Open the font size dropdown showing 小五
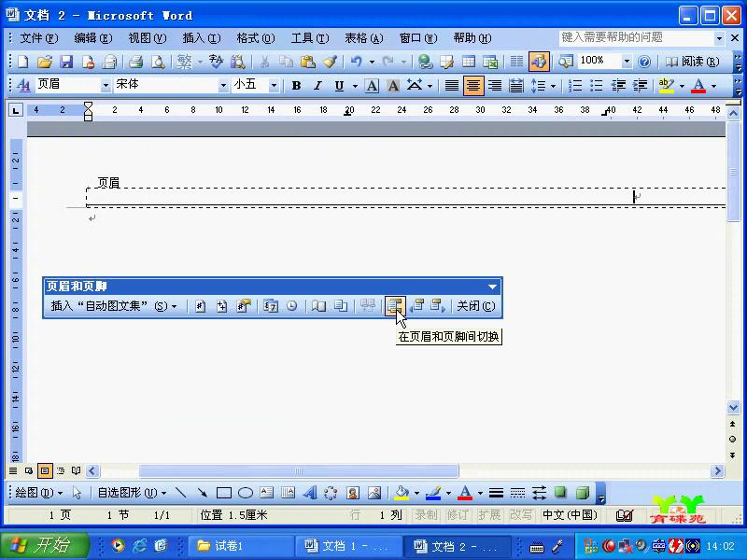The height and width of the screenshot is (560, 747). (x=274, y=86)
